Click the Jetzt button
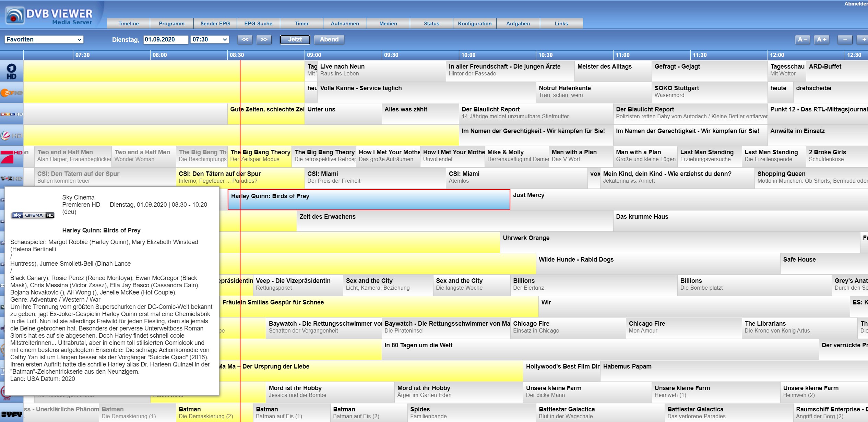868x422 pixels. [x=295, y=39]
